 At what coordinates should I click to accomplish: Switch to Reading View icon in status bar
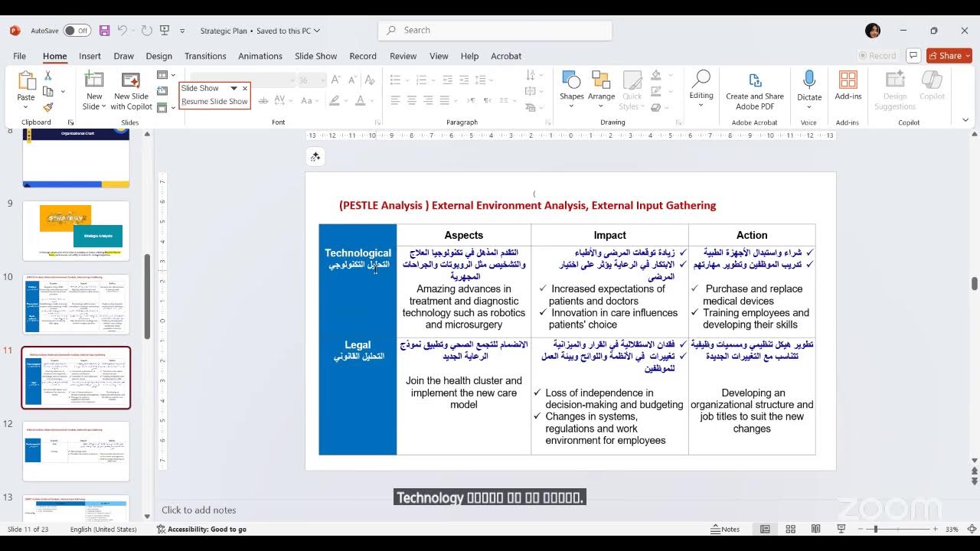click(x=816, y=529)
